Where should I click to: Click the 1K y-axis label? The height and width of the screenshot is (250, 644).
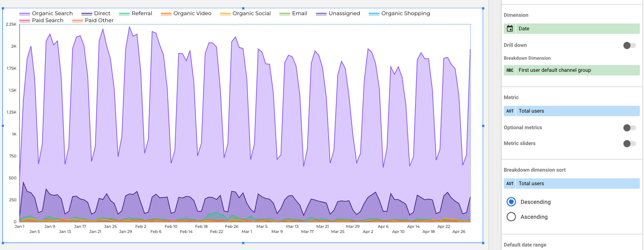coord(14,134)
